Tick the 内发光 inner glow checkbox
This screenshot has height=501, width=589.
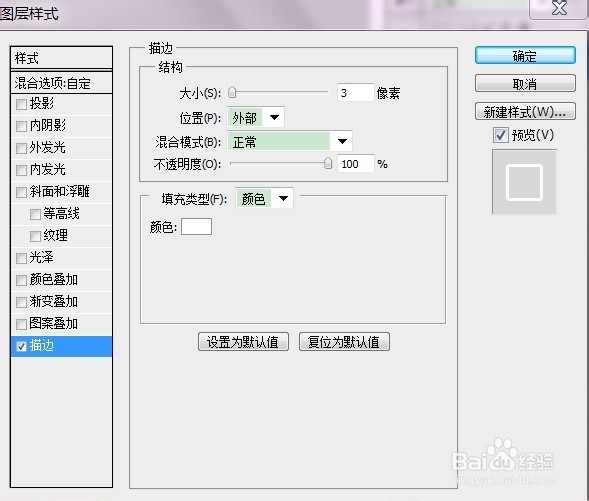[21, 170]
